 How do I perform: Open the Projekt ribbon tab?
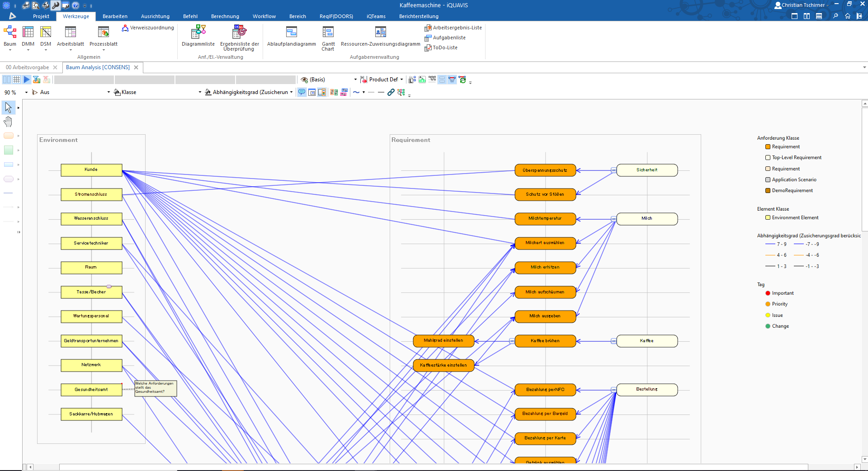[41, 16]
